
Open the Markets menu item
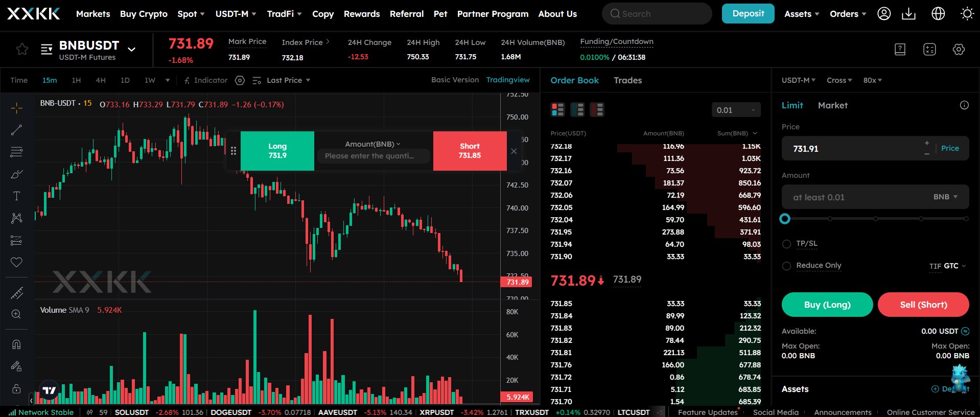(93, 14)
